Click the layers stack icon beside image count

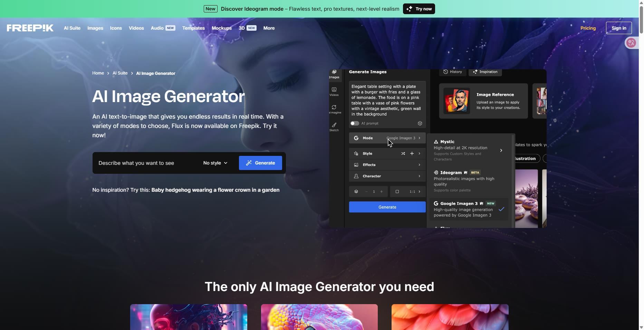coord(356,191)
